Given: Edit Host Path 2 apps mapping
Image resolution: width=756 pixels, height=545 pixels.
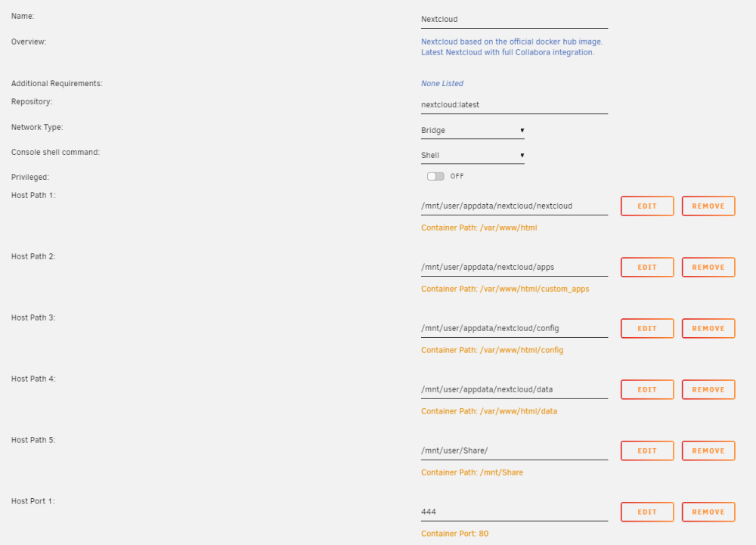Looking at the screenshot, I should [647, 268].
